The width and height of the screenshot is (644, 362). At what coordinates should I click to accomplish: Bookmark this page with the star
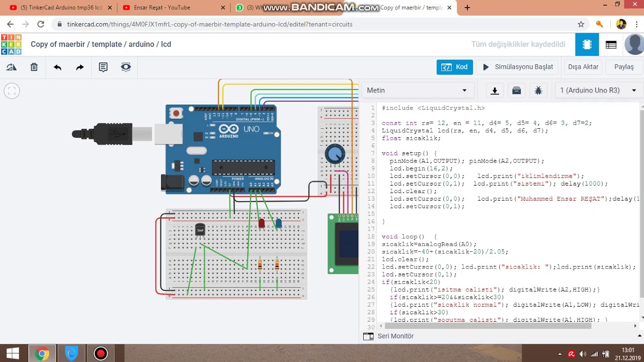pos(581,24)
